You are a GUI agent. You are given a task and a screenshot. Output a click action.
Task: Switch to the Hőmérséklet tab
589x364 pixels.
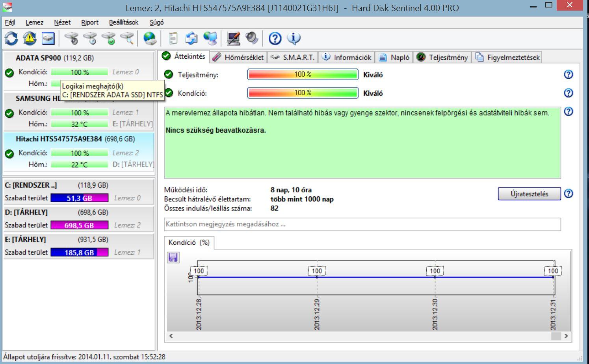[x=238, y=57]
